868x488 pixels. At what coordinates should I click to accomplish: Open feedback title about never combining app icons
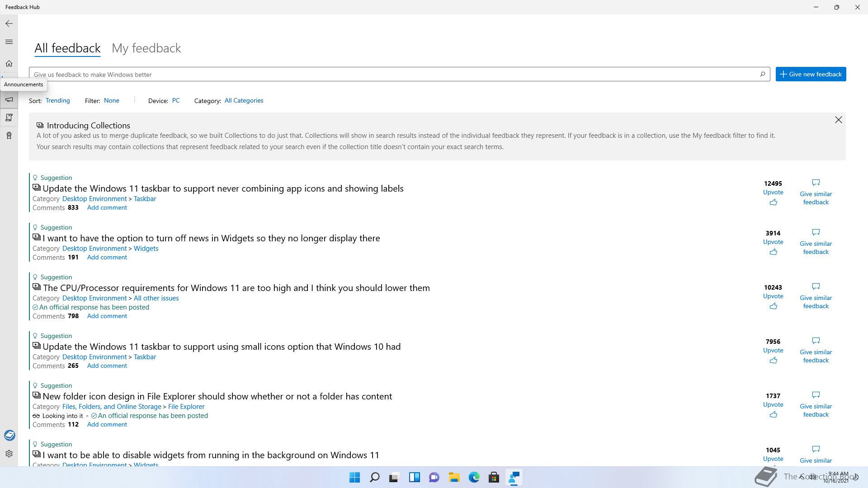pos(223,188)
